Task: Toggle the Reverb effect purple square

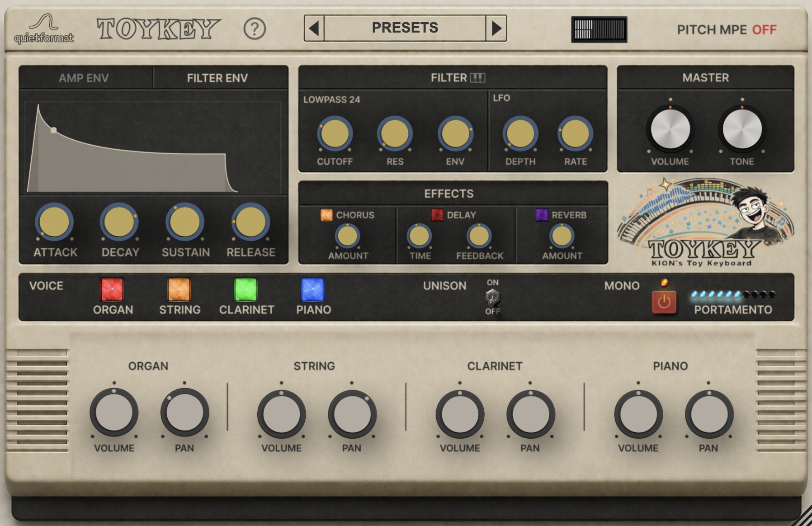Action: click(x=541, y=215)
